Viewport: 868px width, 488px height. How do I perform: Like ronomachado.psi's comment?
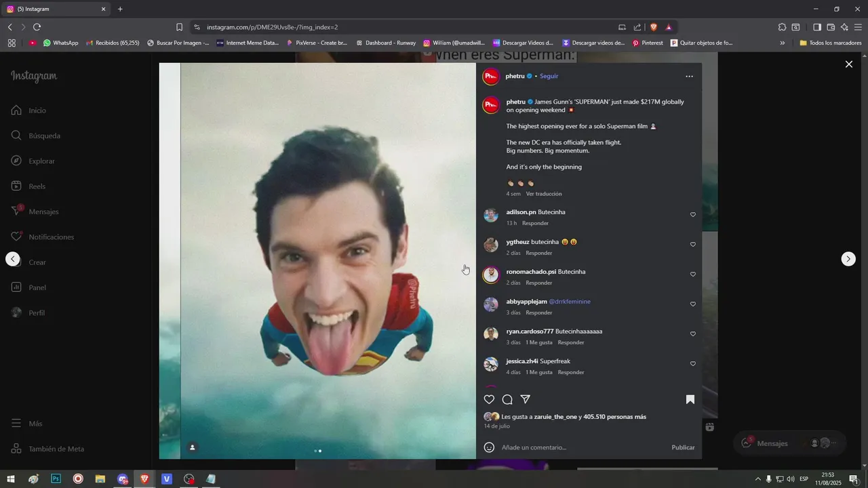point(693,274)
